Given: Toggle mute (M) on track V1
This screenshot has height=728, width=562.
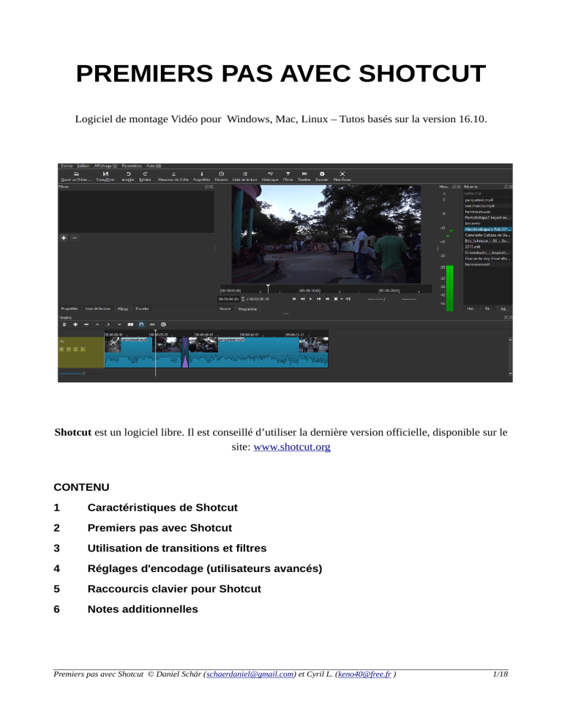Looking at the screenshot, I should tap(61, 349).
